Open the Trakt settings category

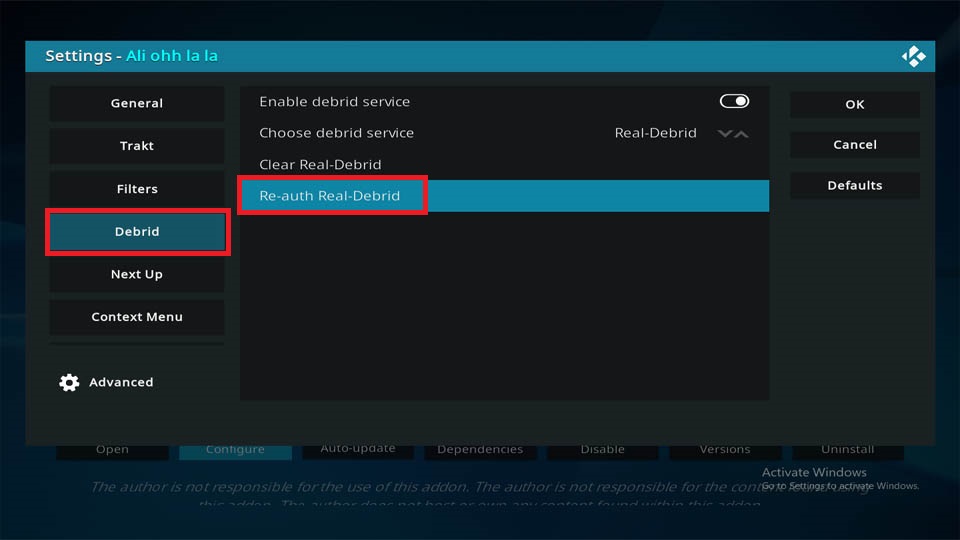pos(137,146)
